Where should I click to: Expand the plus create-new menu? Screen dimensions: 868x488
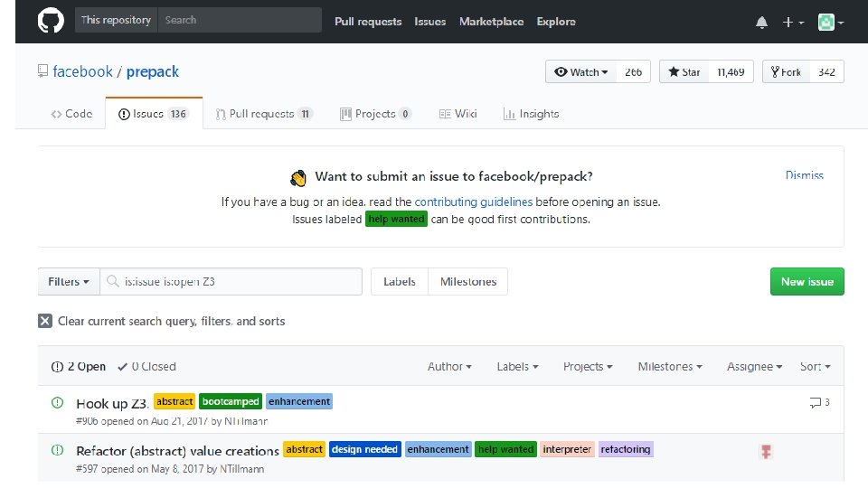[x=793, y=22]
